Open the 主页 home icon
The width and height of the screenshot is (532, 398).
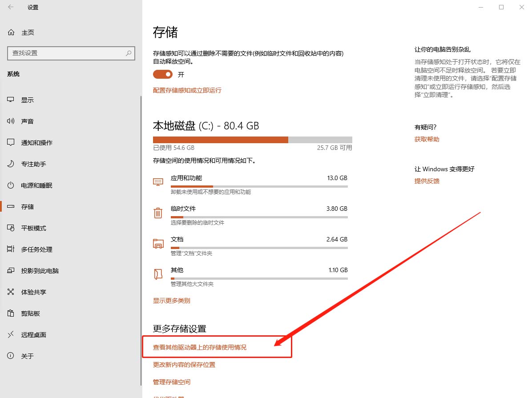(11, 32)
